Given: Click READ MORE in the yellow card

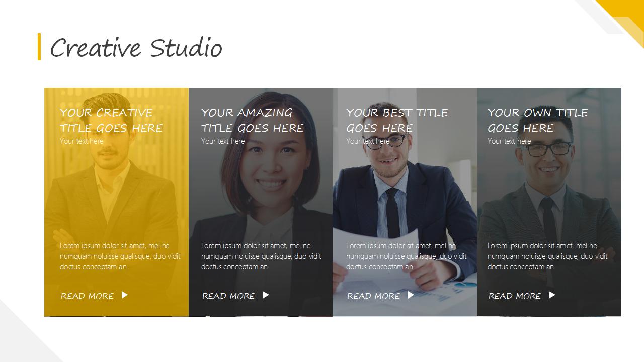Looking at the screenshot, I should (x=87, y=296).
